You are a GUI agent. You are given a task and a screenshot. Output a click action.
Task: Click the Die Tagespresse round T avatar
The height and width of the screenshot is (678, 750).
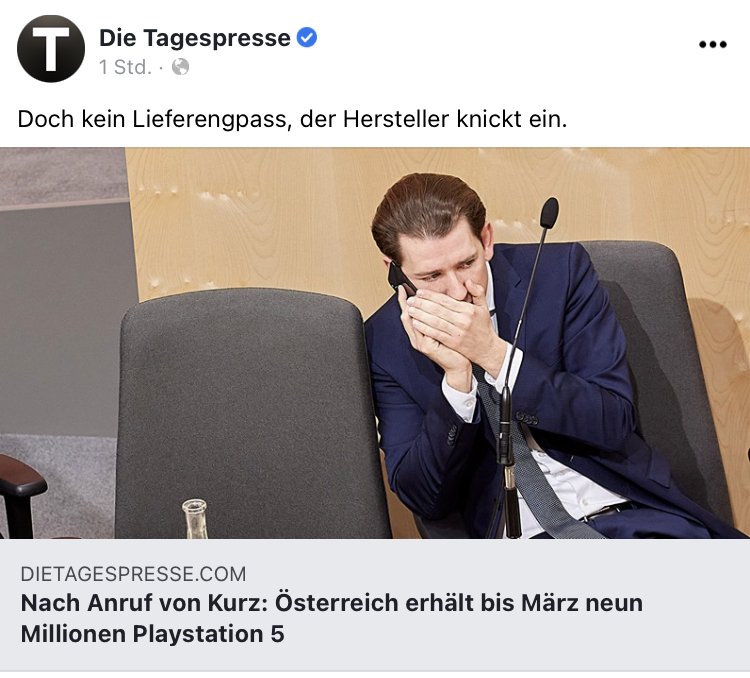click(51, 48)
